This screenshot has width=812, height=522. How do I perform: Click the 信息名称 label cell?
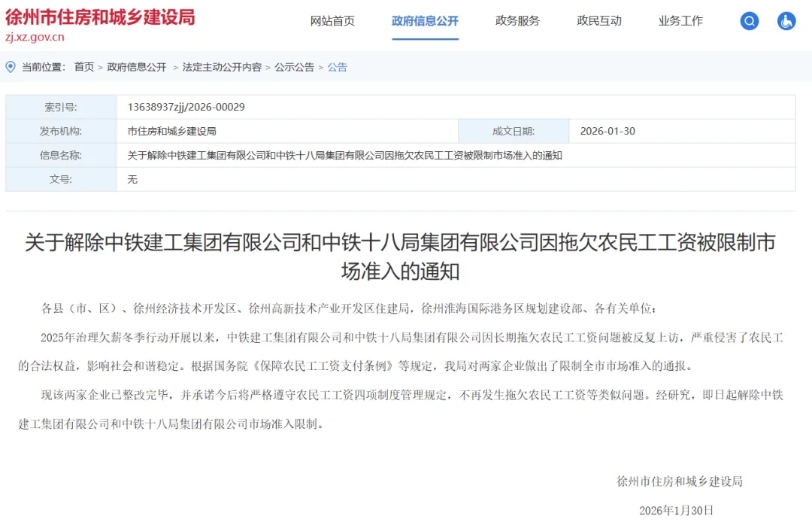pyautogui.click(x=61, y=156)
